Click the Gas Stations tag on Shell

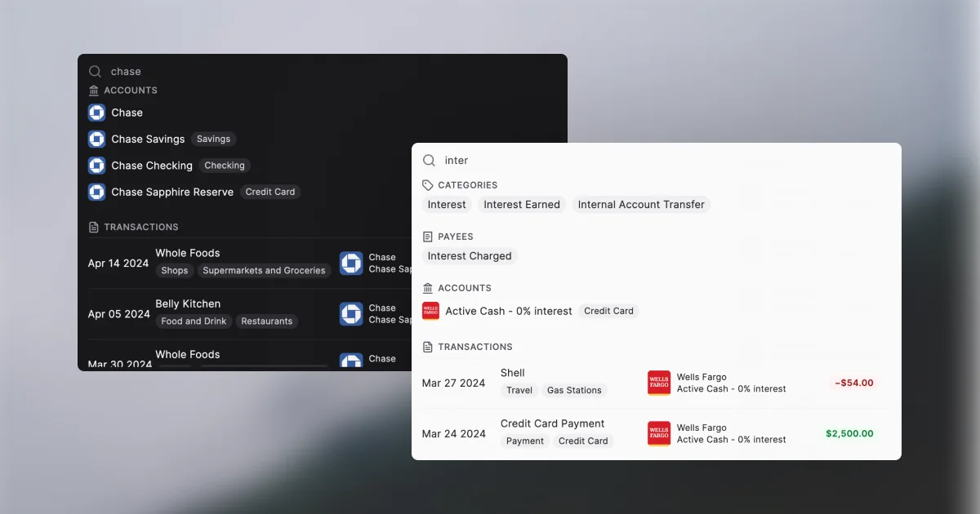573,391
